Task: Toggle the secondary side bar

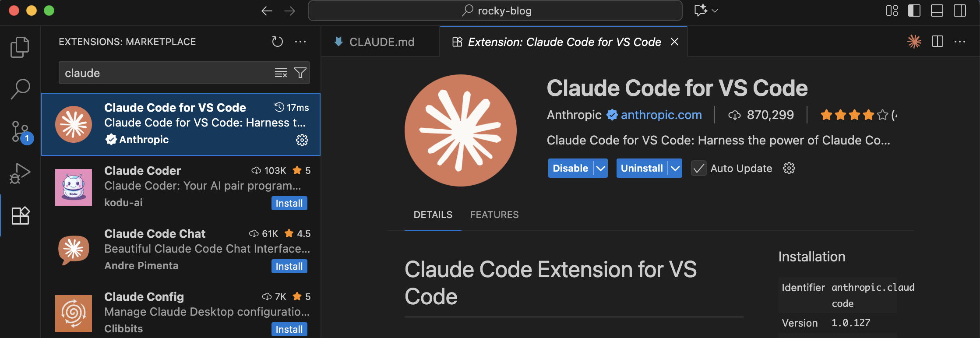Action: pos(960,11)
